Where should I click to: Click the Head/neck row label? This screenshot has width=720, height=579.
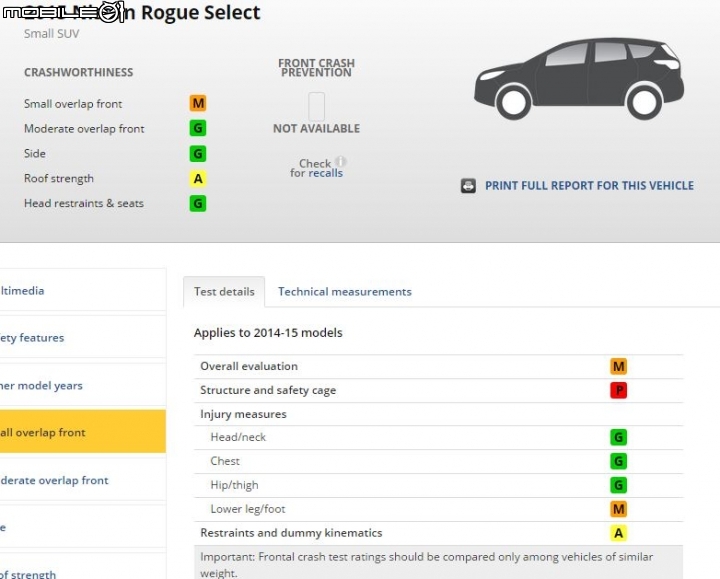[x=238, y=437]
